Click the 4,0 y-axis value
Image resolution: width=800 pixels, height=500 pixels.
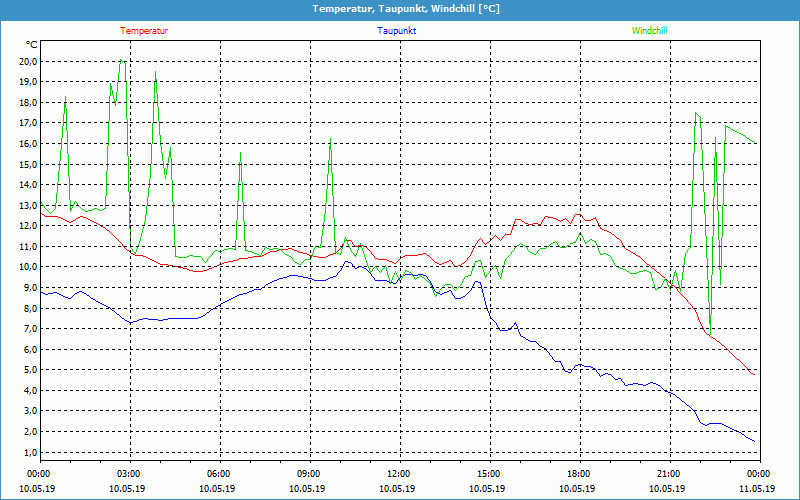click(31, 390)
